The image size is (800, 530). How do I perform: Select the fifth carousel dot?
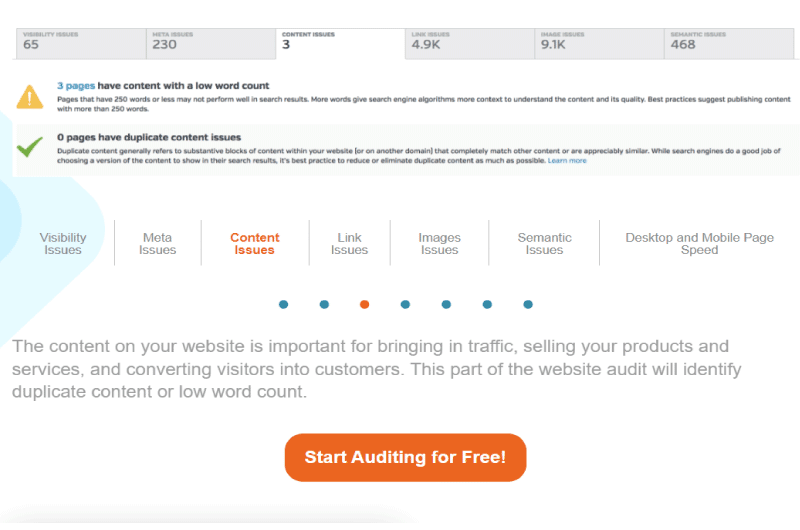pos(446,305)
